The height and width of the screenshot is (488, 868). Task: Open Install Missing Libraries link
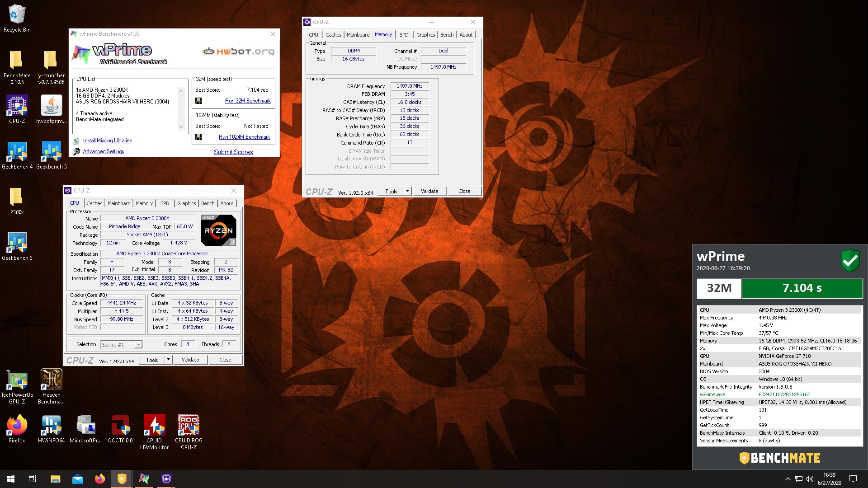107,141
